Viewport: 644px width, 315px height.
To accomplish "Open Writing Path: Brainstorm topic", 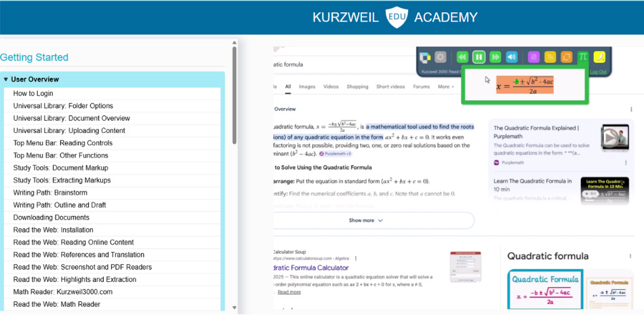I will point(112,192).
